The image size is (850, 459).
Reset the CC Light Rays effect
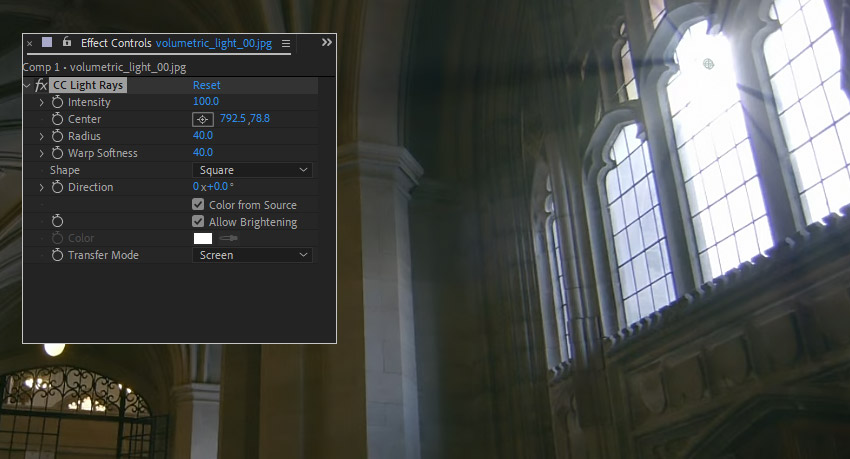(x=207, y=85)
